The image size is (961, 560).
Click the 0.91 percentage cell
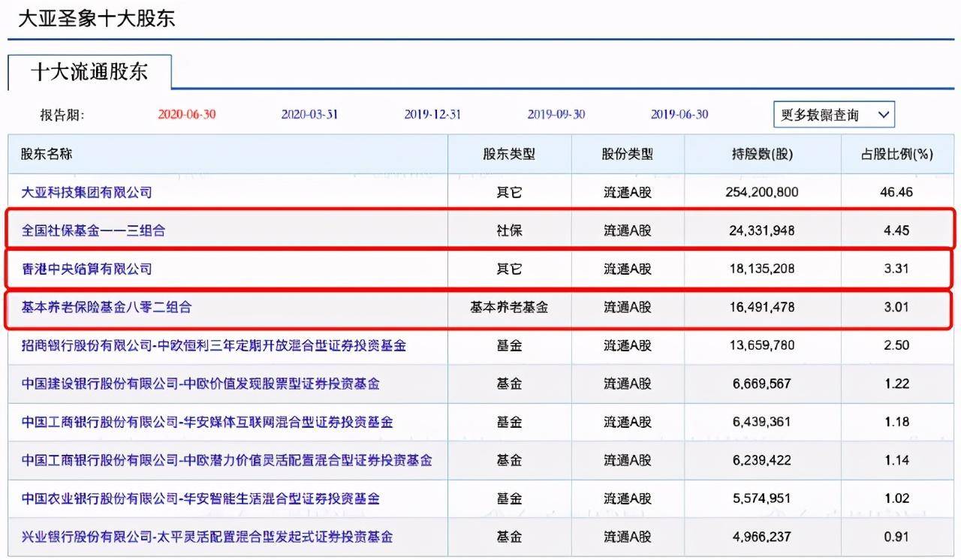[896, 537]
